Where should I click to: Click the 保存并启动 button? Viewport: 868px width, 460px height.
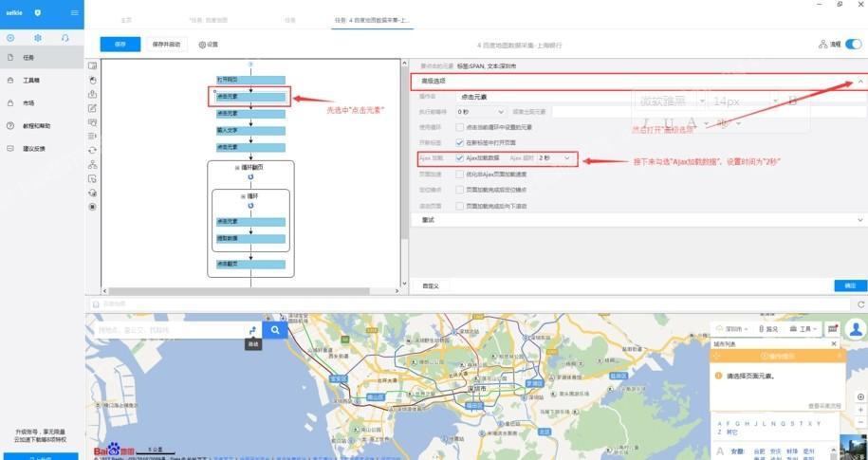[167, 45]
